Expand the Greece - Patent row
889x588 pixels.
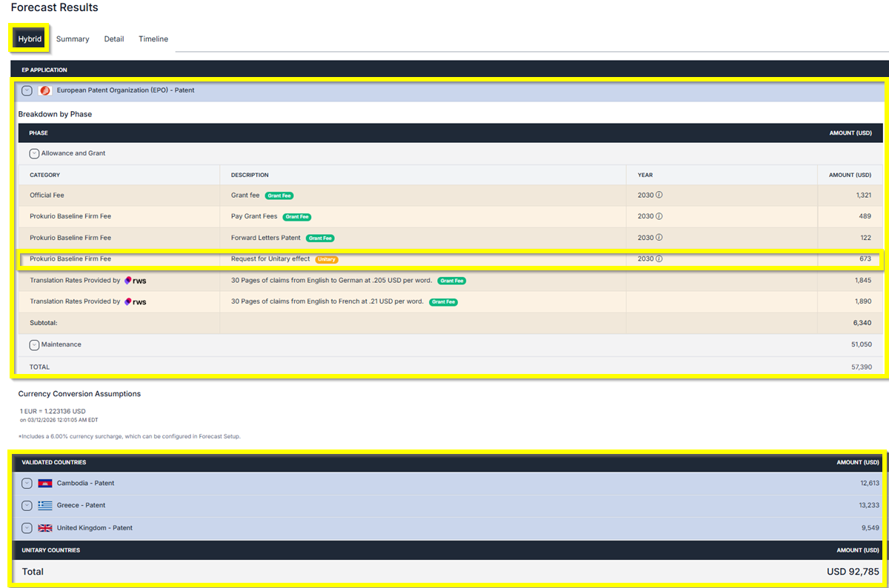coord(27,506)
